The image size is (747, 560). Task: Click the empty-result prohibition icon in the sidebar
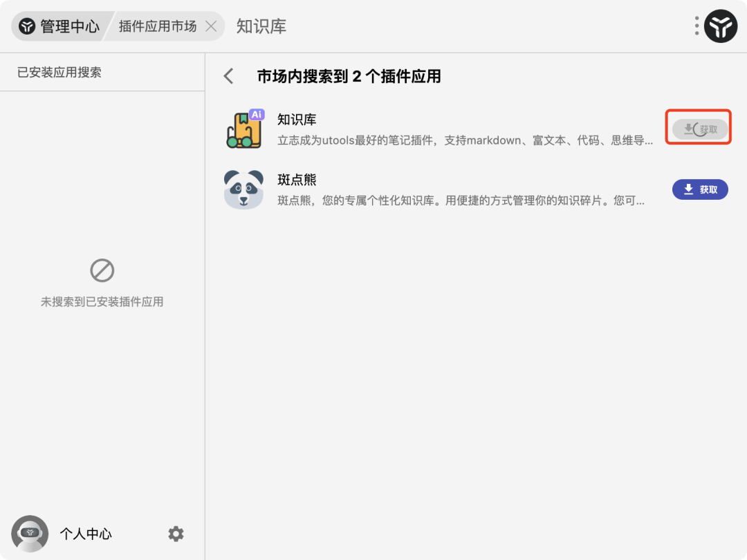tap(102, 270)
